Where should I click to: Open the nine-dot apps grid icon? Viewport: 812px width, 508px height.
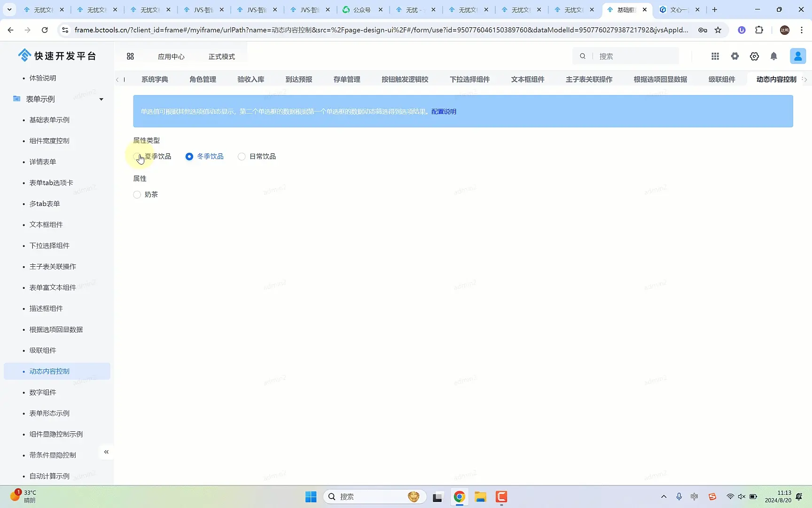tap(715, 56)
